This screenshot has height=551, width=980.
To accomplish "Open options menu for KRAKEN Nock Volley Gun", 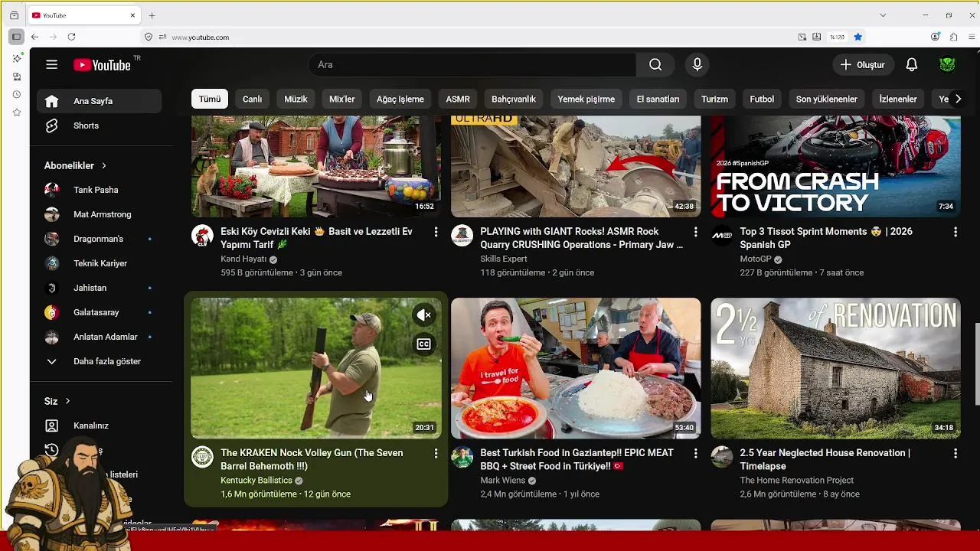I will coord(436,454).
